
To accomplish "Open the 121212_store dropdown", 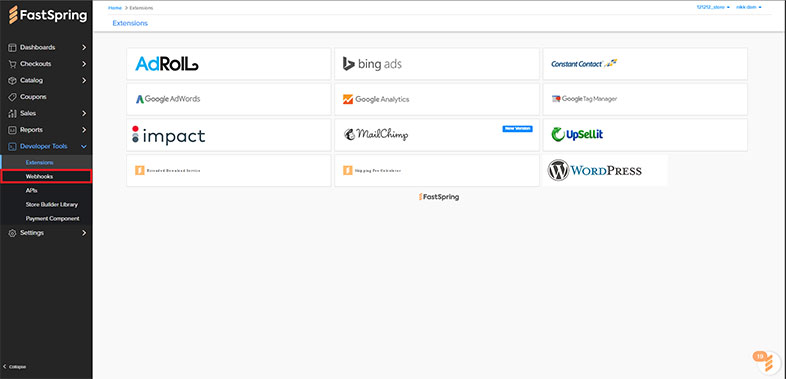I will (713, 8).
